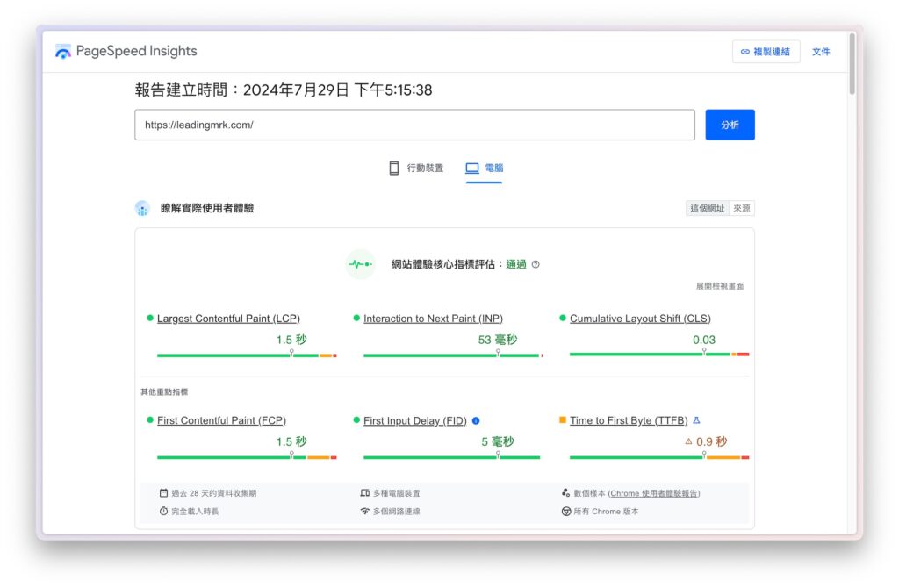The width and height of the screenshot is (899, 588).
Task: Click the report creation time heading
Action: pyautogui.click(x=284, y=90)
